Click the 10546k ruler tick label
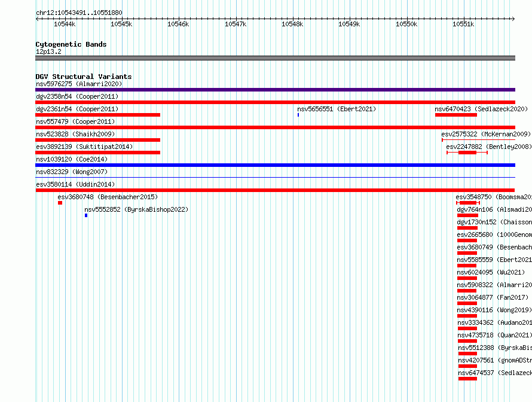Image resolution: width=532 pixels, height=402 pixels. coord(178,24)
